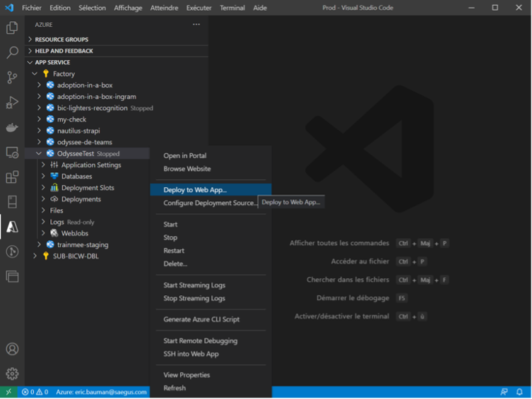
Task: Open the Sélection menu
Action: 93,8
